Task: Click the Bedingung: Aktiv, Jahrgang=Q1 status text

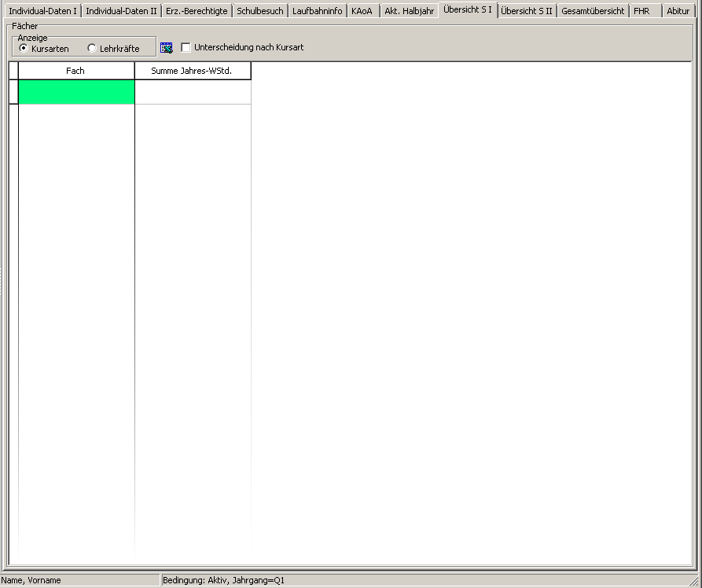Action: tap(223, 580)
